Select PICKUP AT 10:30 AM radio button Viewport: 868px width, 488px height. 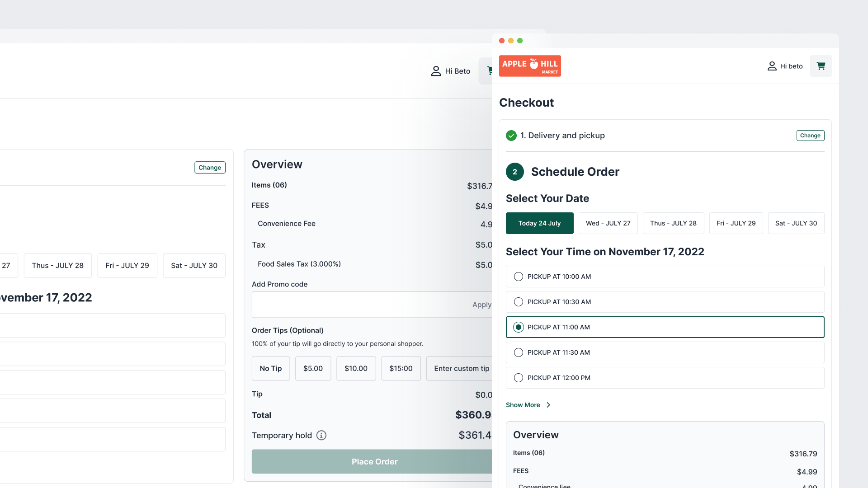coord(519,302)
